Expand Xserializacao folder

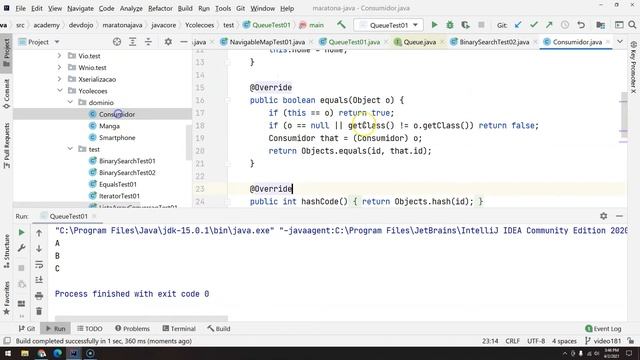[x=60, y=79]
